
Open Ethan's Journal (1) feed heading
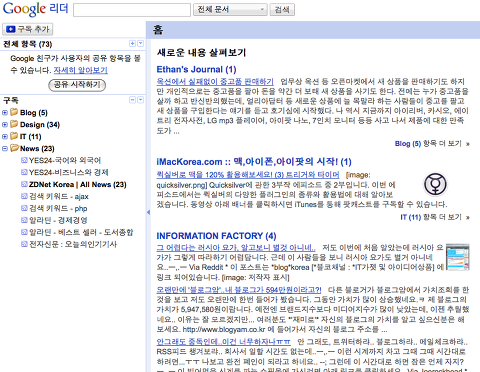point(196,69)
